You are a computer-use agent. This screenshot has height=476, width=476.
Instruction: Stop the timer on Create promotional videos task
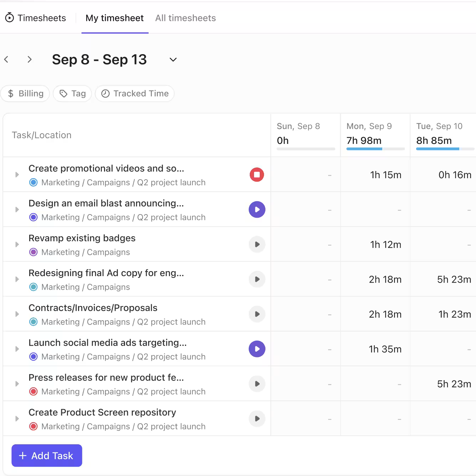point(257,175)
